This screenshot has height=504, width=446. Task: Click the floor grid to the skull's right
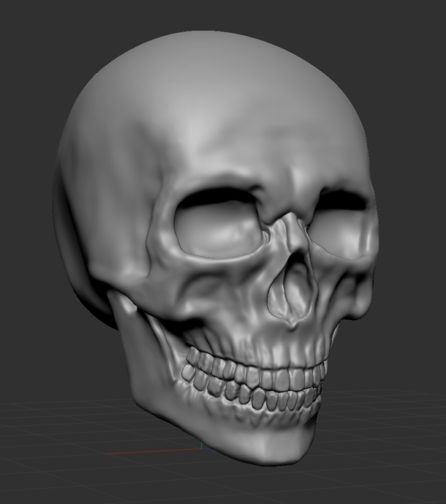click(386, 434)
